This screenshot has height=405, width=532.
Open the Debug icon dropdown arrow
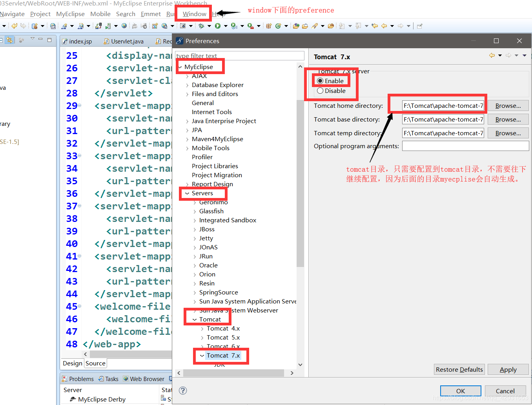click(209, 26)
